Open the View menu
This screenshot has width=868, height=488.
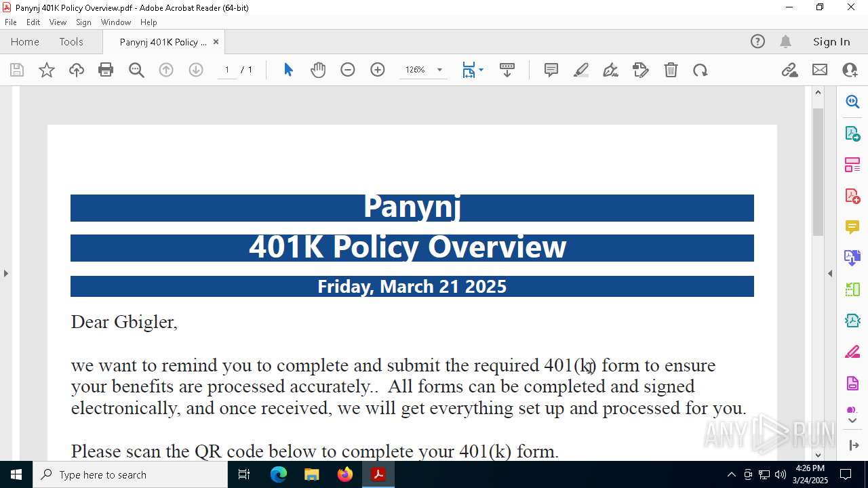click(58, 22)
